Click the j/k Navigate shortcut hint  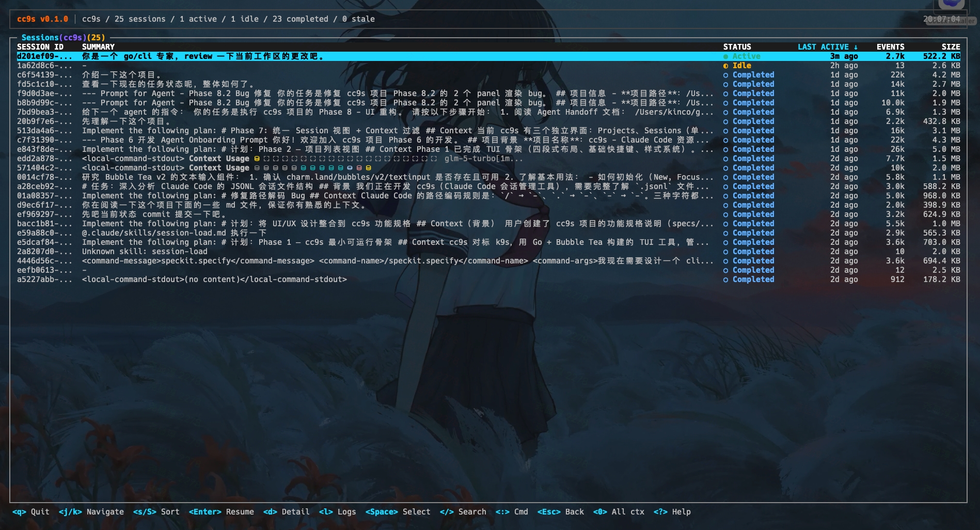pos(91,512)
